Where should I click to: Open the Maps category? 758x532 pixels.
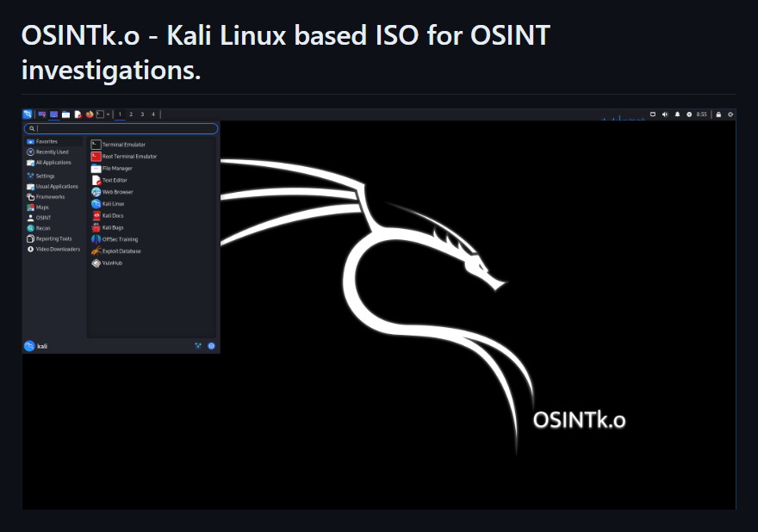53,207
